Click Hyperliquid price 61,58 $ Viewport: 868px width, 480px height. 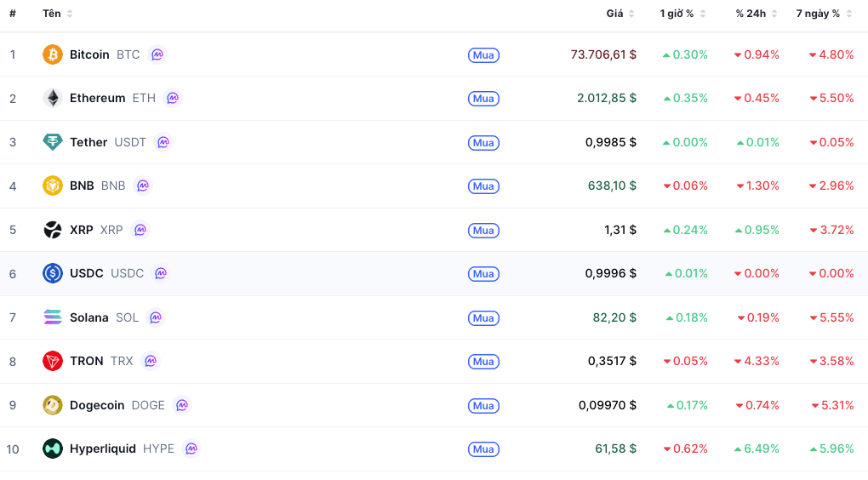click(x=615, y=449)
